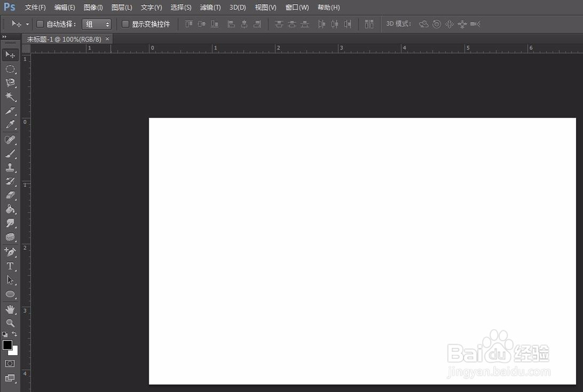Open the 窗口(W) menu
This screenshot has width=583, height=392.
(x=297, y=8)
